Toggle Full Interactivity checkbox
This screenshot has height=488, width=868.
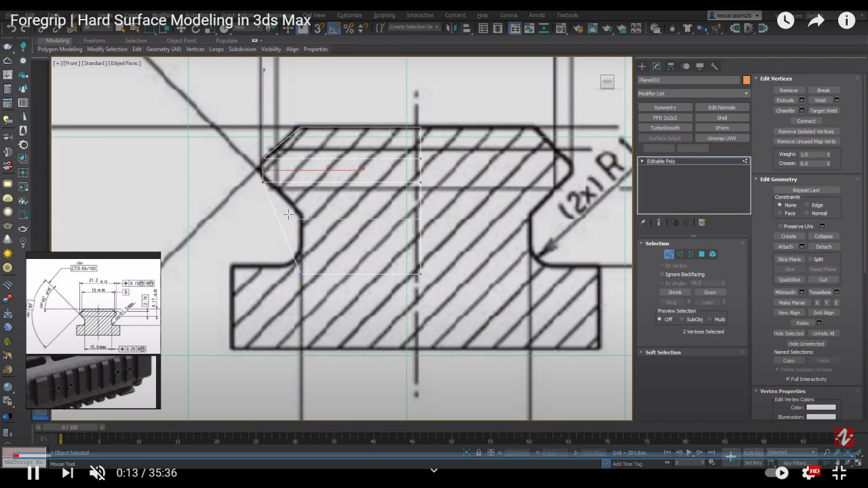(787, 379)
